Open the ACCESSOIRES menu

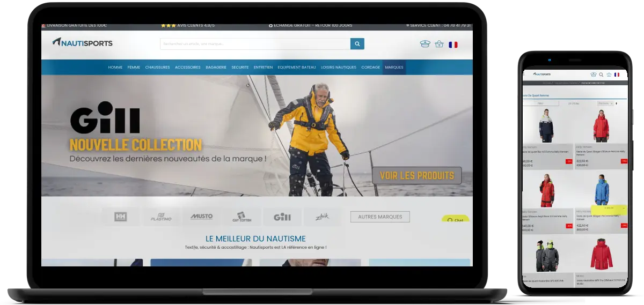188,68
